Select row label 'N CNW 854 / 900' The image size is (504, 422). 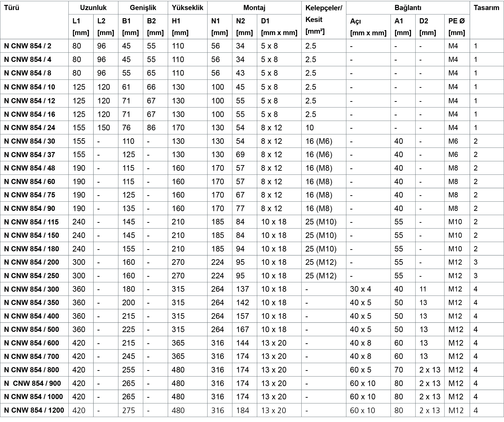(32, 383)
